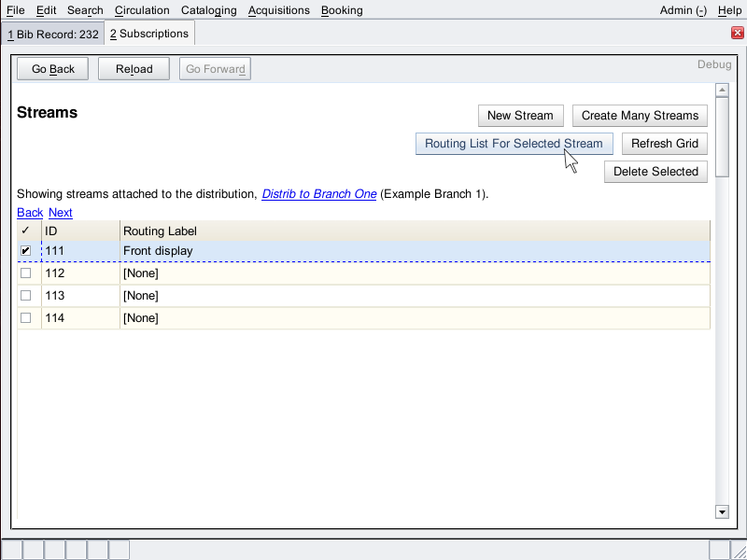Close the current tab with red X
This screenshot has height=560, width=747.
point(737,34)
